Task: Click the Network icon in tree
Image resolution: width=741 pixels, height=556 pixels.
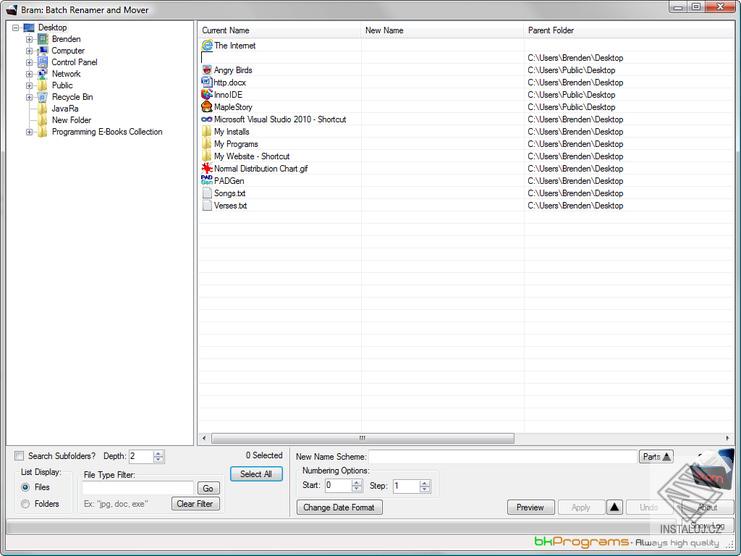Action: click(43, 74)
